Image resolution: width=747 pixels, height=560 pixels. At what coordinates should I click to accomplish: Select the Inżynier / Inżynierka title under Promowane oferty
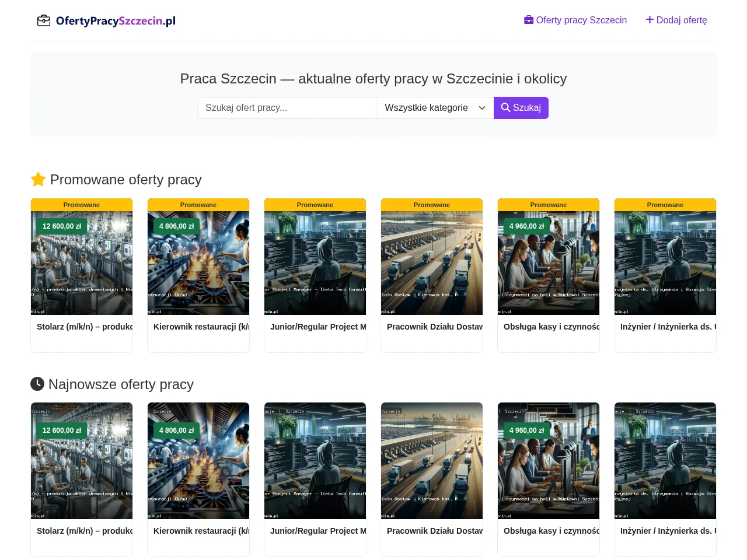coord(668,327)
